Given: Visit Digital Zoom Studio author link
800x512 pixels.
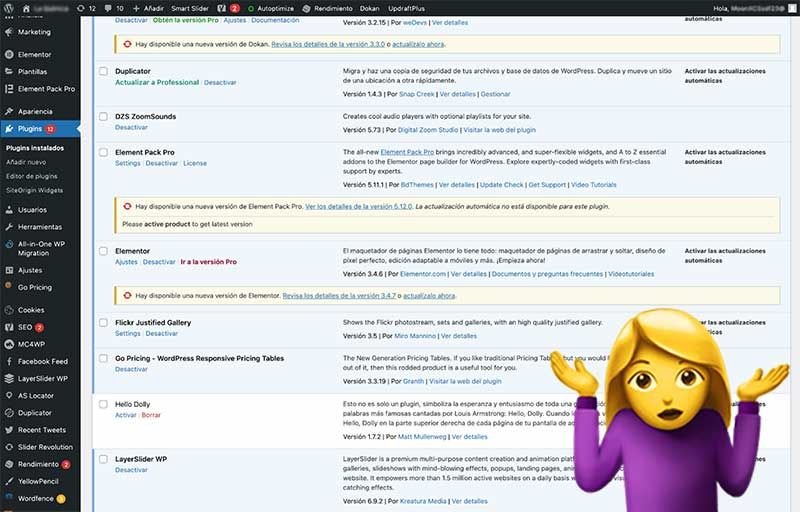Looking at the screenshot, I should [x=428, y=130].
